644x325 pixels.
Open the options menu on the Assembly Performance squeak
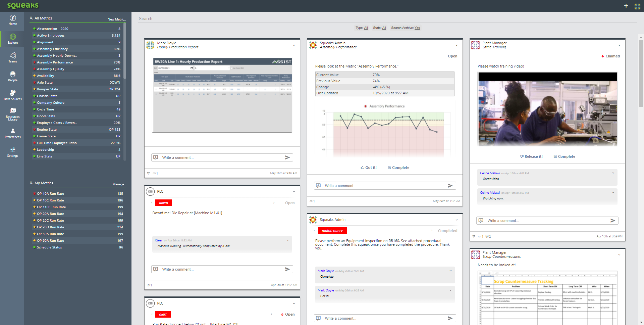(457, 45)
